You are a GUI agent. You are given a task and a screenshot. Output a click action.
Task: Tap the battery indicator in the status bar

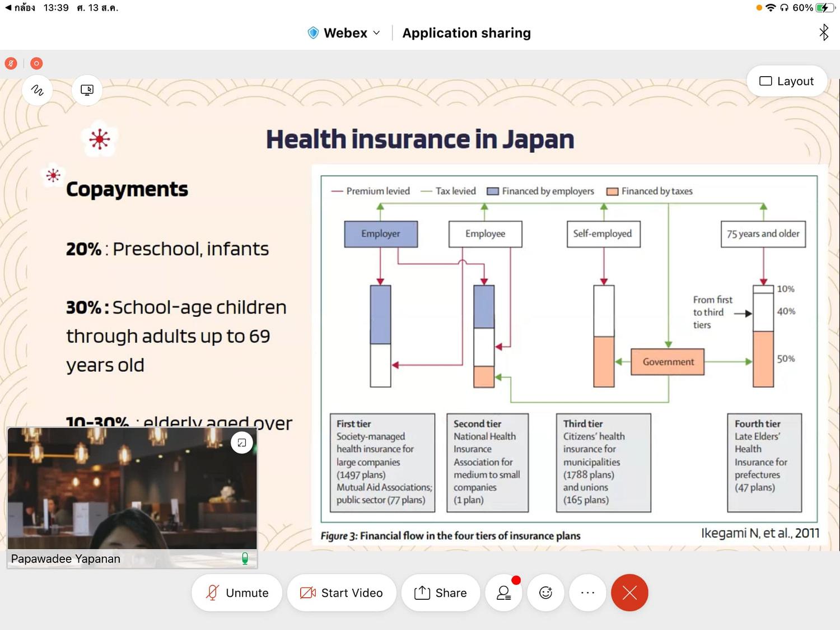pyautogui.click(x=825, y=8)
